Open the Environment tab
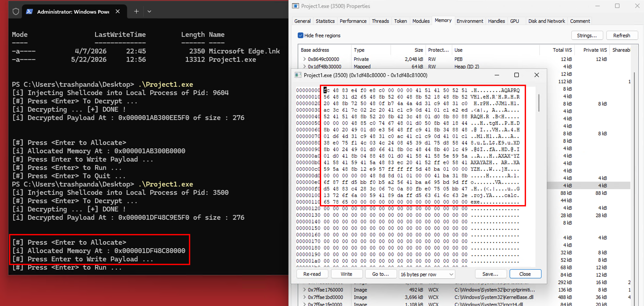Screen dimensions: 644x306 click(470, 21)
